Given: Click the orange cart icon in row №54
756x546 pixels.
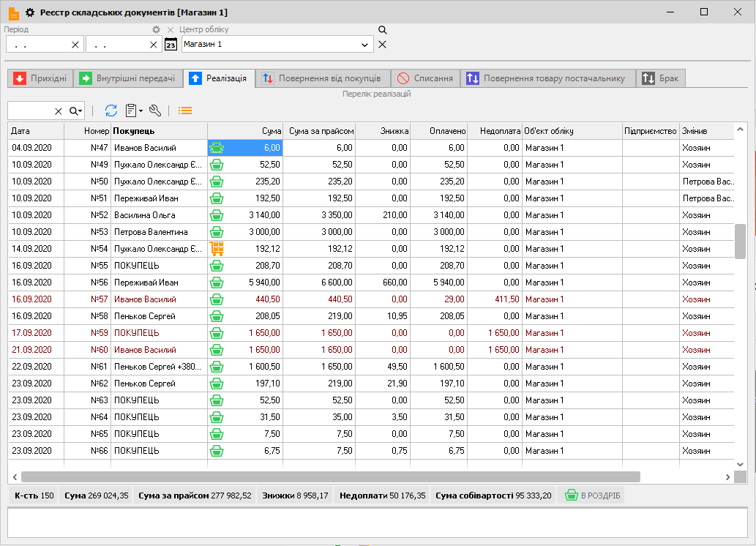Looking at the screenshot, I should pos(216,249).
